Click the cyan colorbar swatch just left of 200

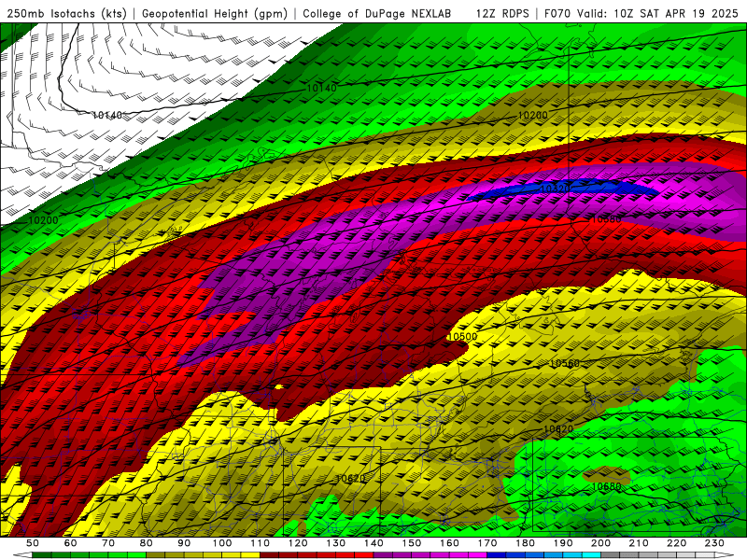(x=591, y=555)
